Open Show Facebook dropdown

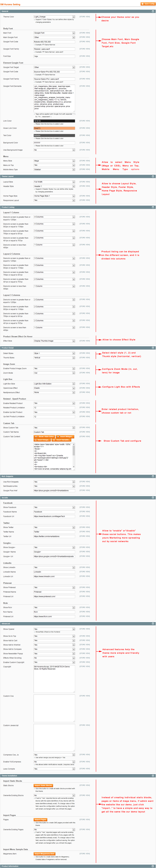pyautogui.click(x=54, y=508)
